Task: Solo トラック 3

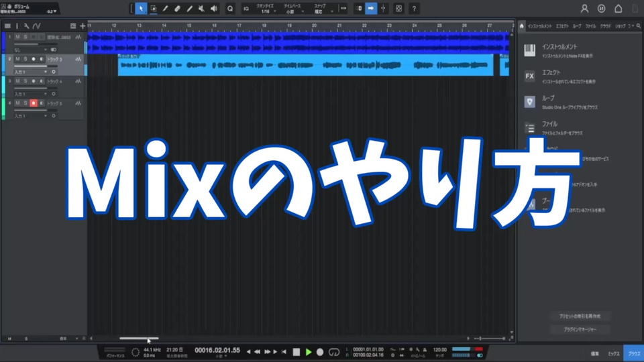Action: click(25, 59)
